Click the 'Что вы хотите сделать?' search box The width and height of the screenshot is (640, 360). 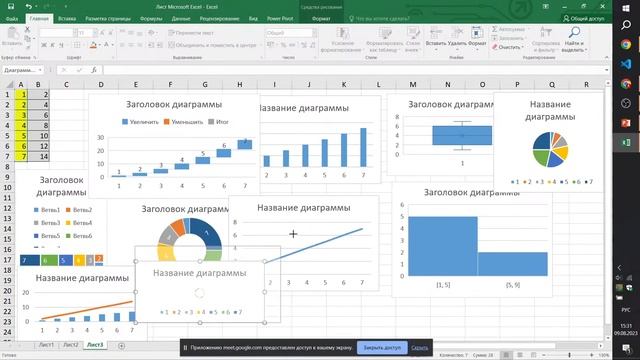[380, 19]
